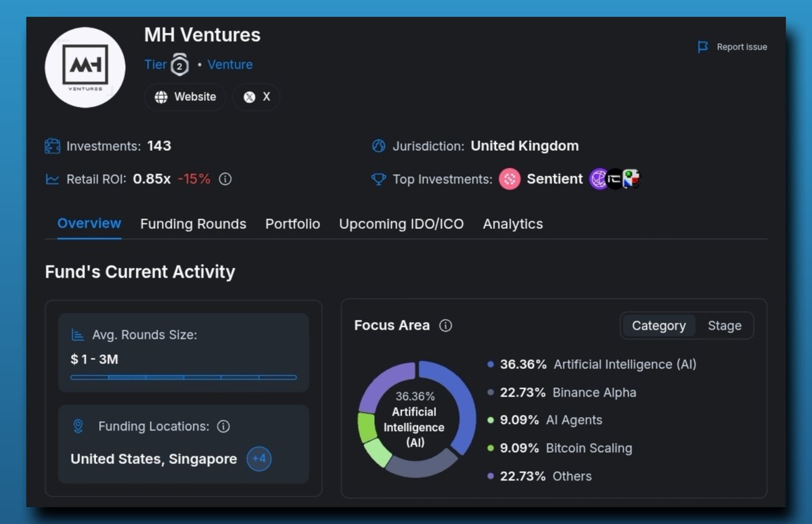Click the AI Agents legend entry
812x524 pixels.
pos(545,420)
